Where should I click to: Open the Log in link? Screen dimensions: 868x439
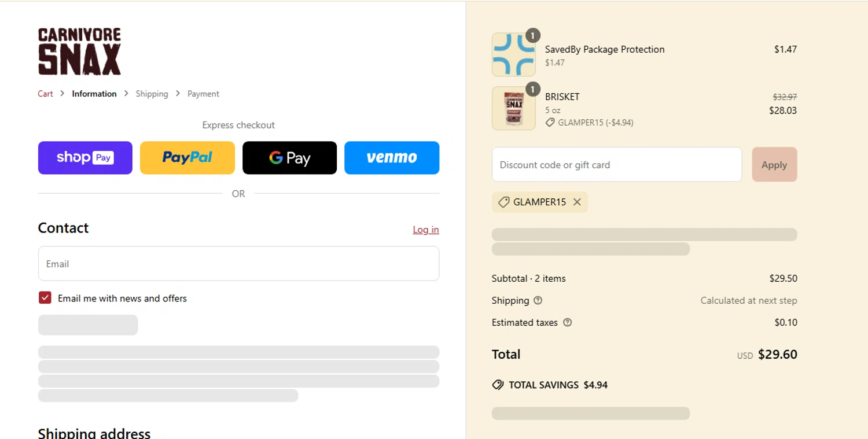[x=426, y=230]
